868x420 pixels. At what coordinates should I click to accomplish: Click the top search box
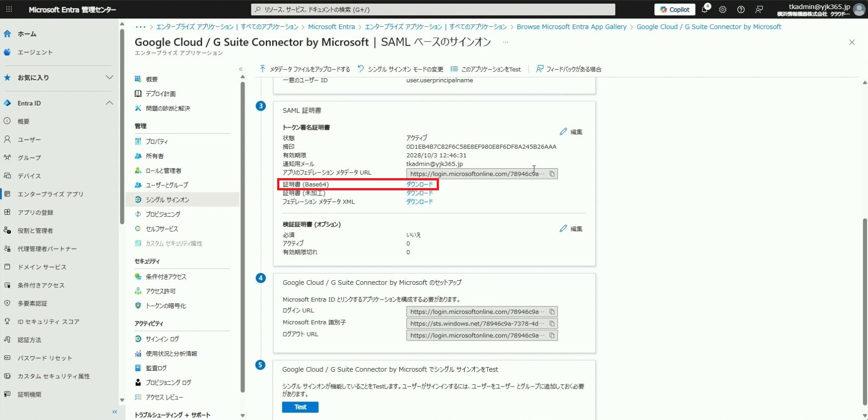(x=433, y=9)
